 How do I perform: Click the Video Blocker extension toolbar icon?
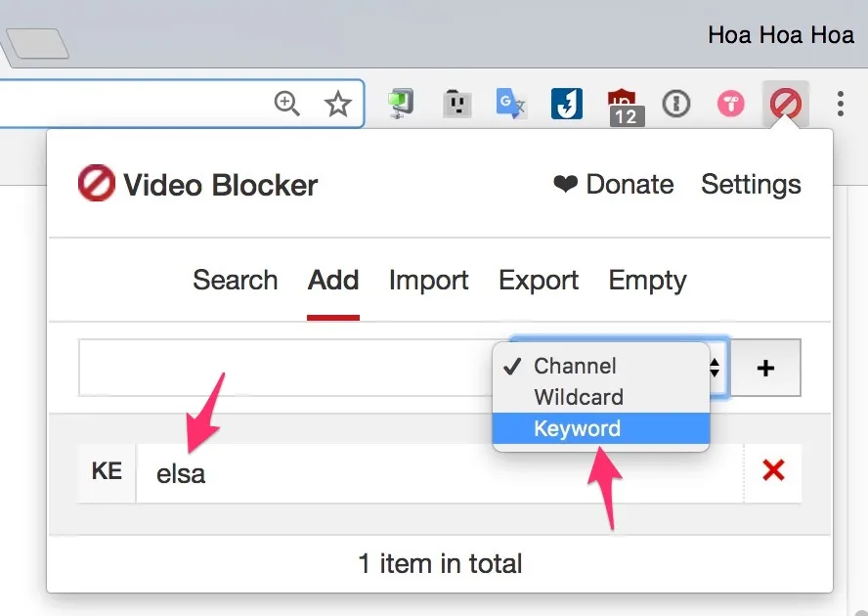(x=786, y=104)
